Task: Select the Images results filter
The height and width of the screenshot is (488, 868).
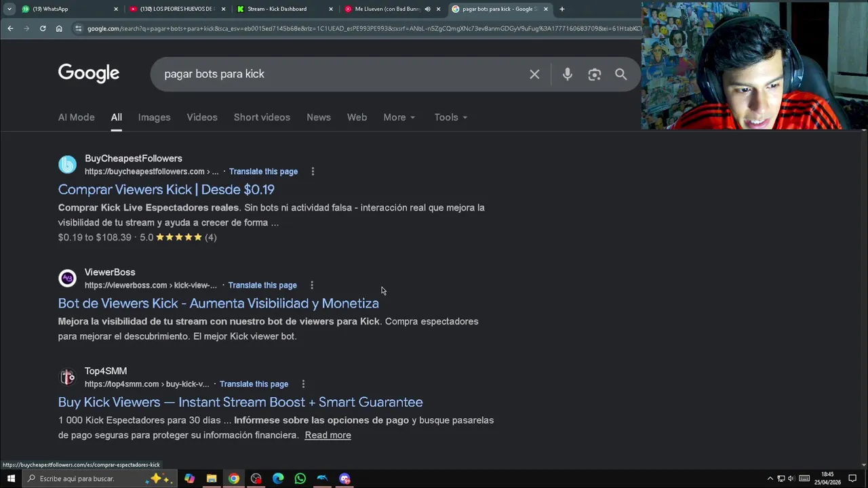Action: tap(155, 117)
